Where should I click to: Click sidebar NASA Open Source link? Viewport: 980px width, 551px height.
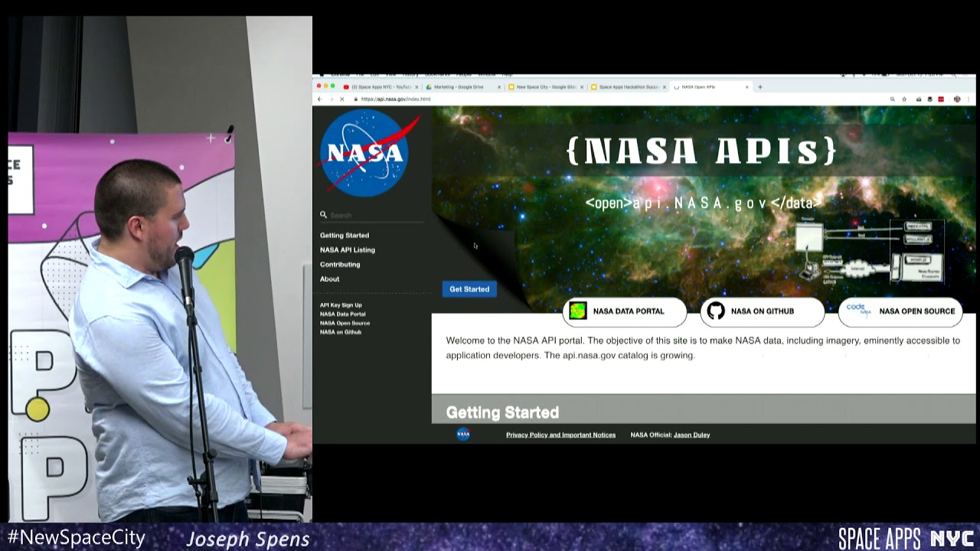pyautogui.click(x=345, y=323)
